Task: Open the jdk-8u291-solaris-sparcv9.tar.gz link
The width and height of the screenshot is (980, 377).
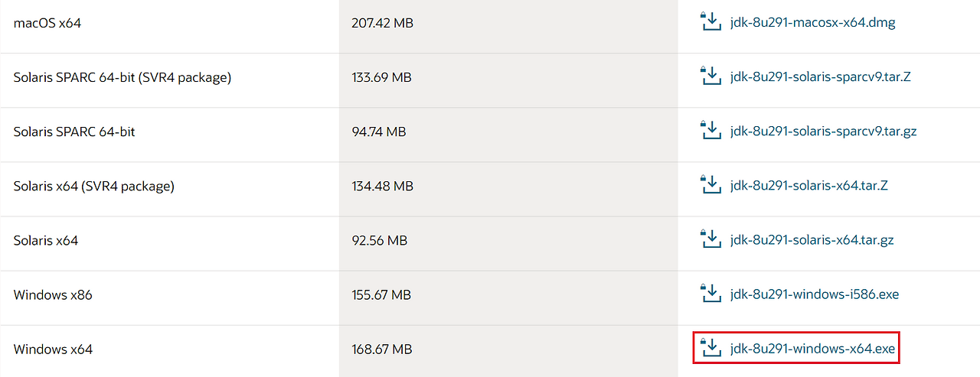Action: 823,131
